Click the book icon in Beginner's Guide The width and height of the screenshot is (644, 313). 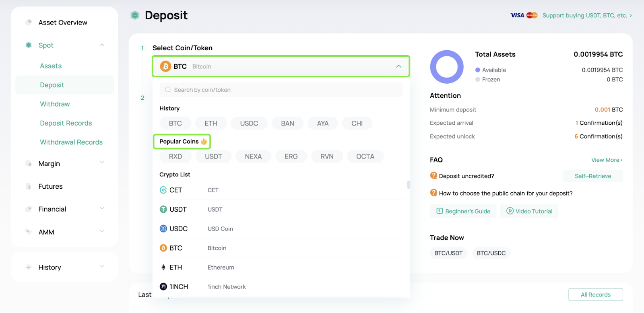(440, 211)
